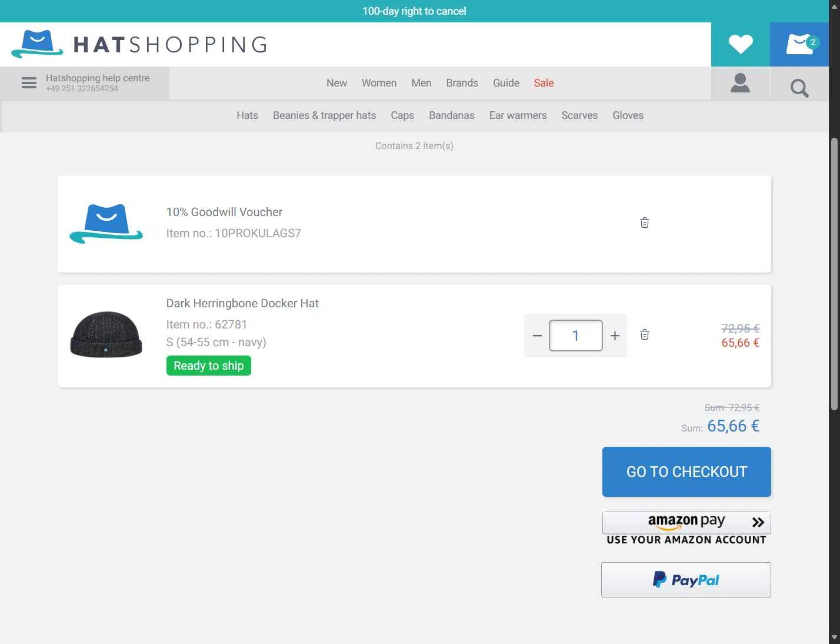The image size is (840, 644).
Task: Open Dark Herringbone Docker Hat title
Action: (x=242, y=303)
